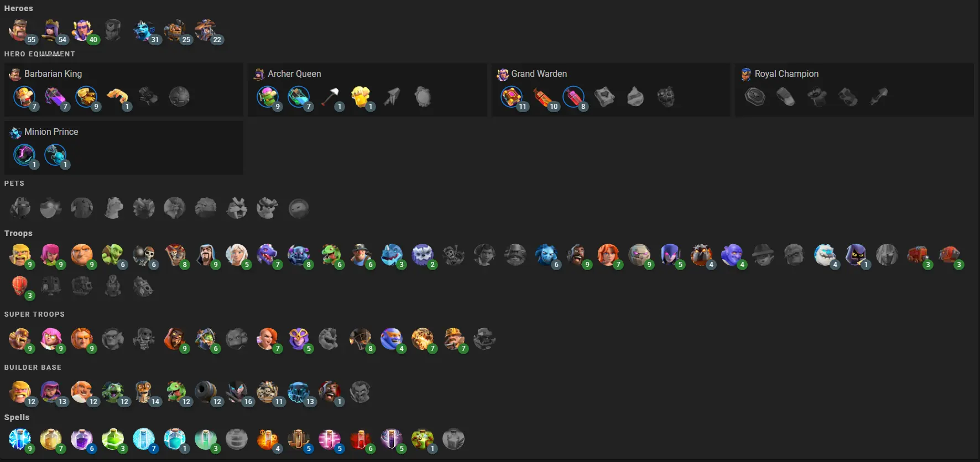Click the Poison Spell icon level 4
This screenshot has width=980, height=462.
[x=268, y=439]
